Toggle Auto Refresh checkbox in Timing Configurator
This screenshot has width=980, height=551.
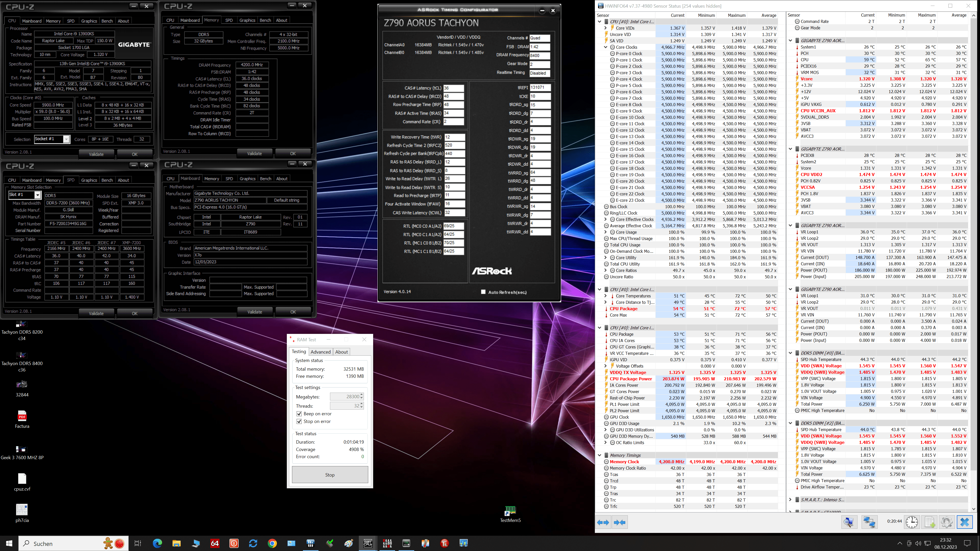pos(483,292)
